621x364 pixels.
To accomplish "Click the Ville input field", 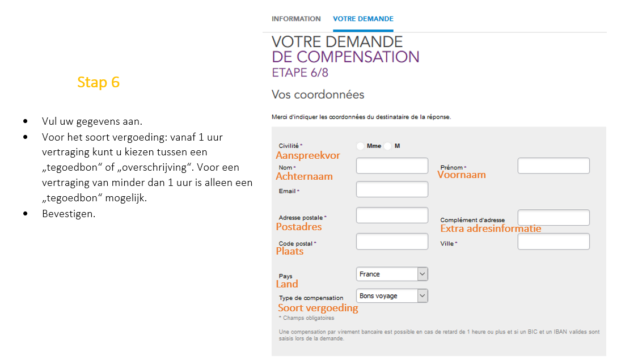I will [554, 242].
